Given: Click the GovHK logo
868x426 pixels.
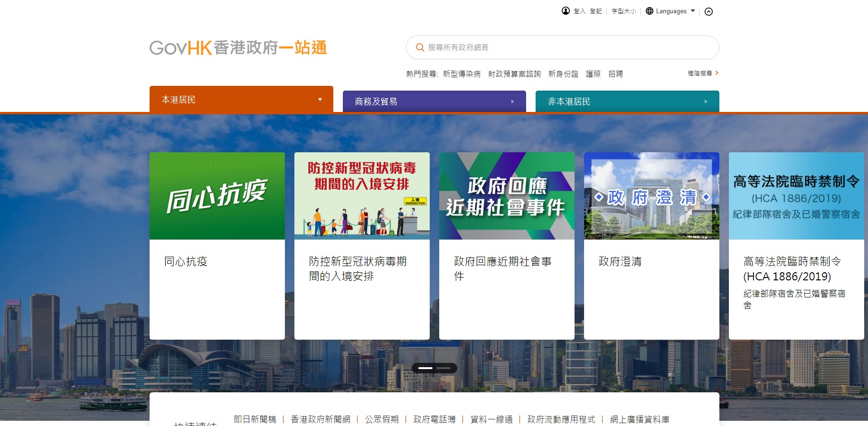Looking at the screenshot, I should [238, 47].
